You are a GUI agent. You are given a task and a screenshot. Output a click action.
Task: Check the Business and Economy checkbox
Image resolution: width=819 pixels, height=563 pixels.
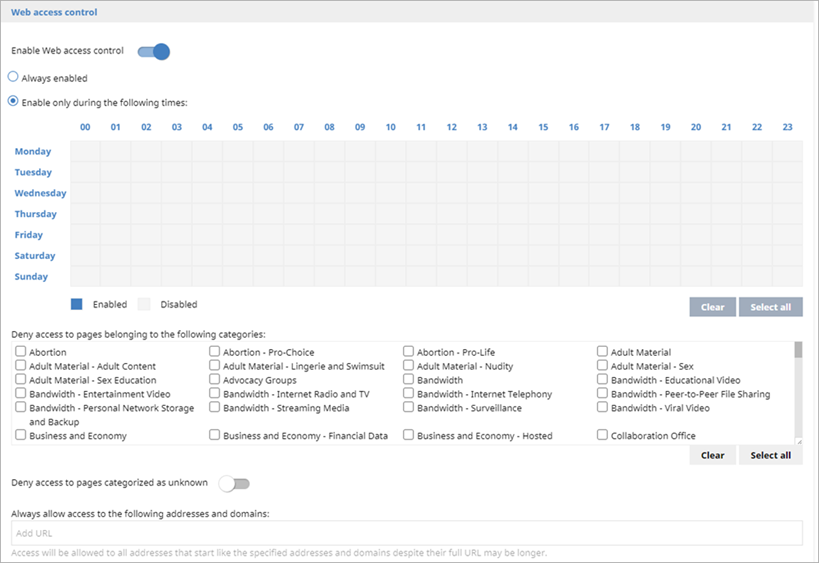(x=21, y=435)
